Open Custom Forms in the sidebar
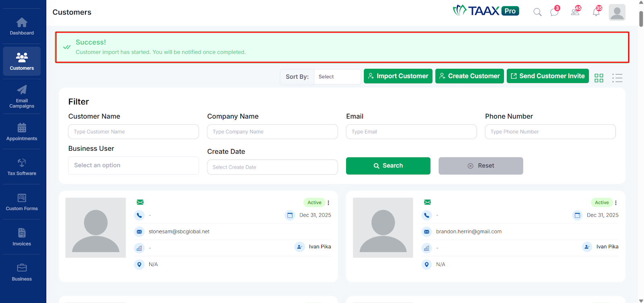 click(22, 202)
